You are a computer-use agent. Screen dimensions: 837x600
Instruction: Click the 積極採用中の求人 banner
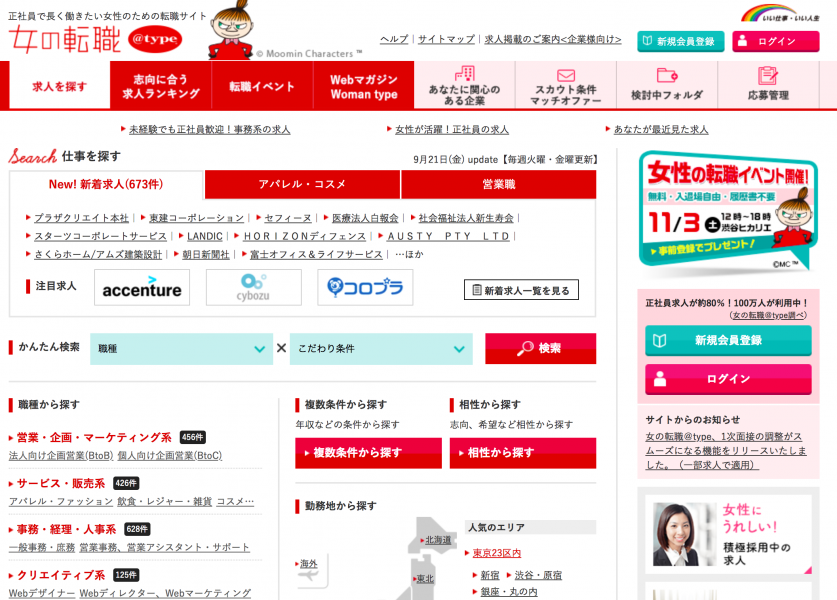tap(728, 534)
